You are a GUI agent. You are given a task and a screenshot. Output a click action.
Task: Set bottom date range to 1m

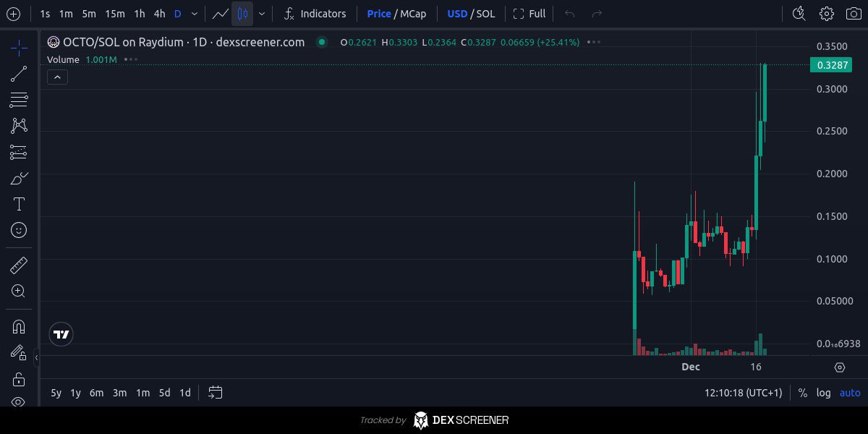142,393
